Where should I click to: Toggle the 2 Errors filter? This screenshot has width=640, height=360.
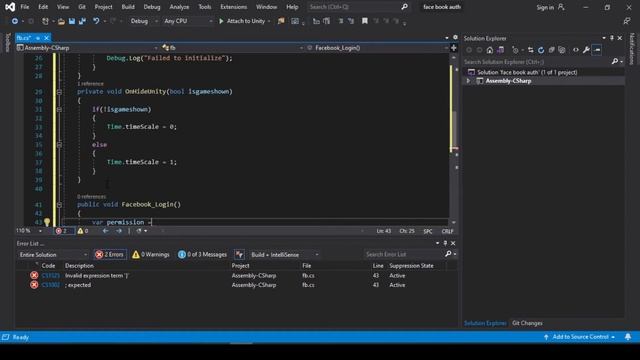click(x=110, y=254)
